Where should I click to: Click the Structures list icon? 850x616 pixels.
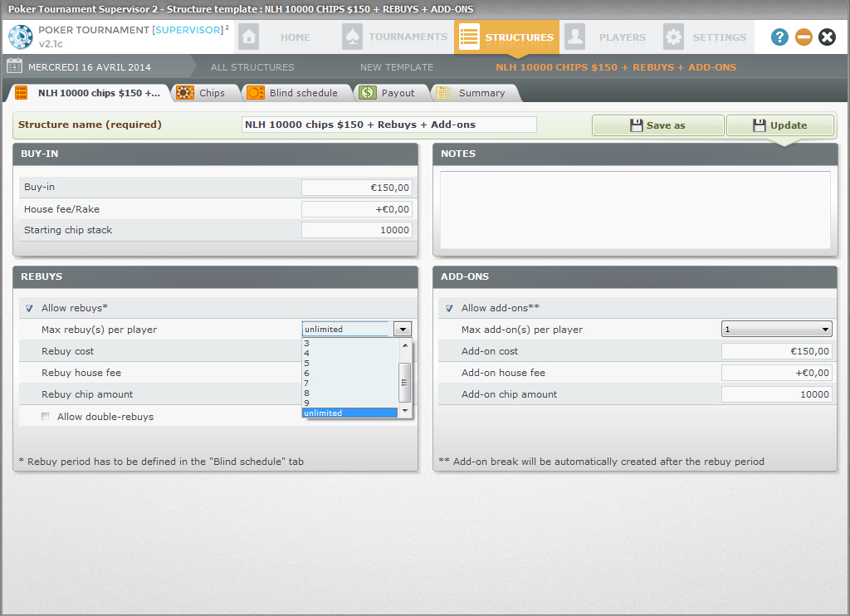click(469, 37)
